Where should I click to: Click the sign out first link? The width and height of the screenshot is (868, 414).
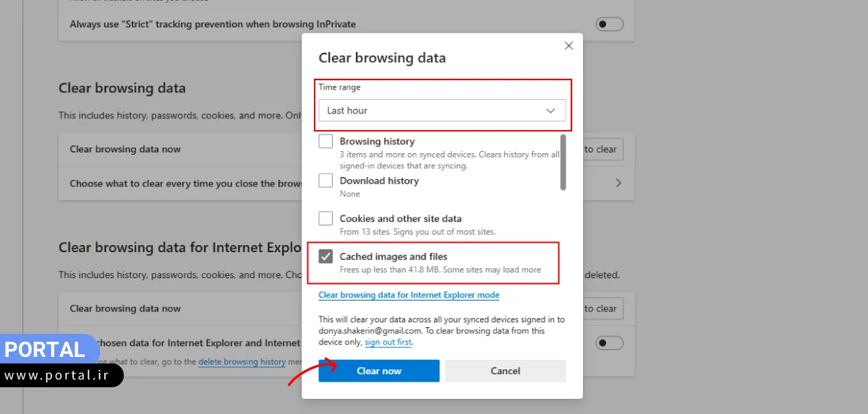point(388,342)
